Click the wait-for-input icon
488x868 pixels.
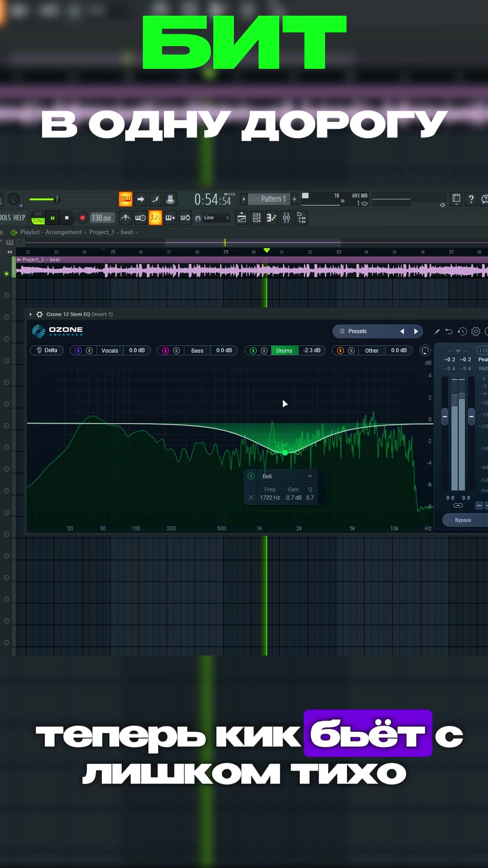click(141, 218)
